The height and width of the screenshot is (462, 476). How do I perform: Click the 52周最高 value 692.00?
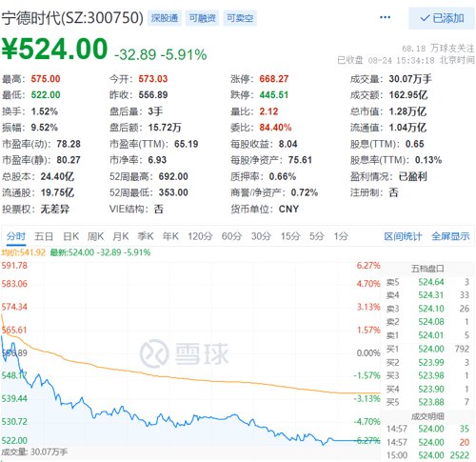(173, 176)
